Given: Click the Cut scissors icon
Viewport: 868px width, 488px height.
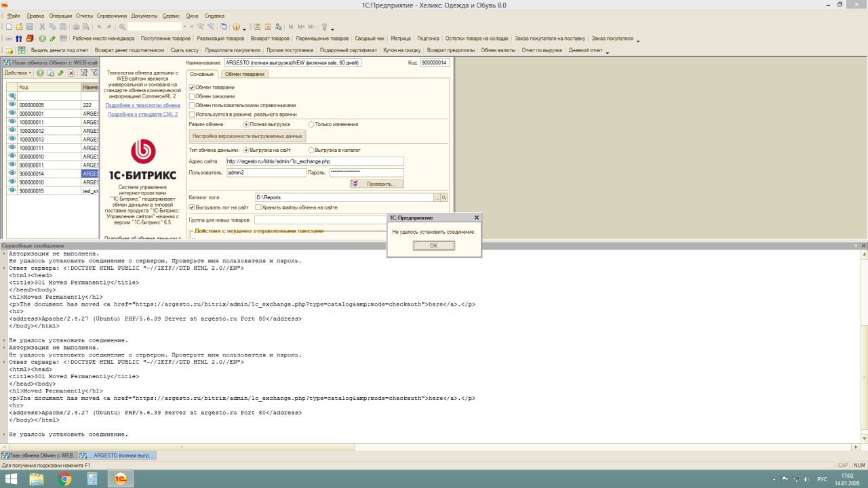Looking at the screenshot, I should (42, 26).
